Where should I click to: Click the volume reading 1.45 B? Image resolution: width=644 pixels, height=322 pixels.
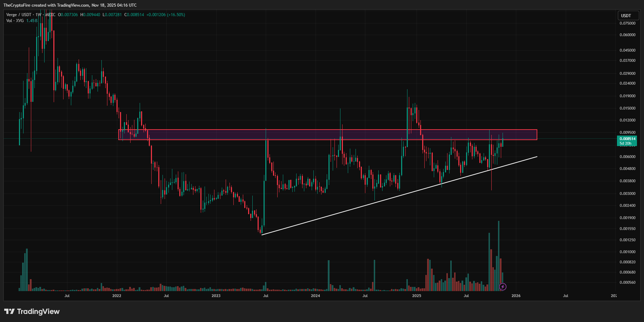32,21
